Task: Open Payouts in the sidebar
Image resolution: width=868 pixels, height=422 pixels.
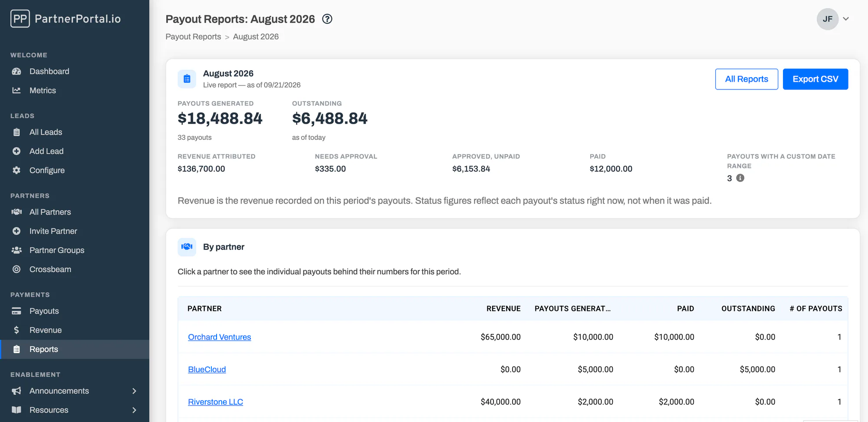Action: point(75,311)
